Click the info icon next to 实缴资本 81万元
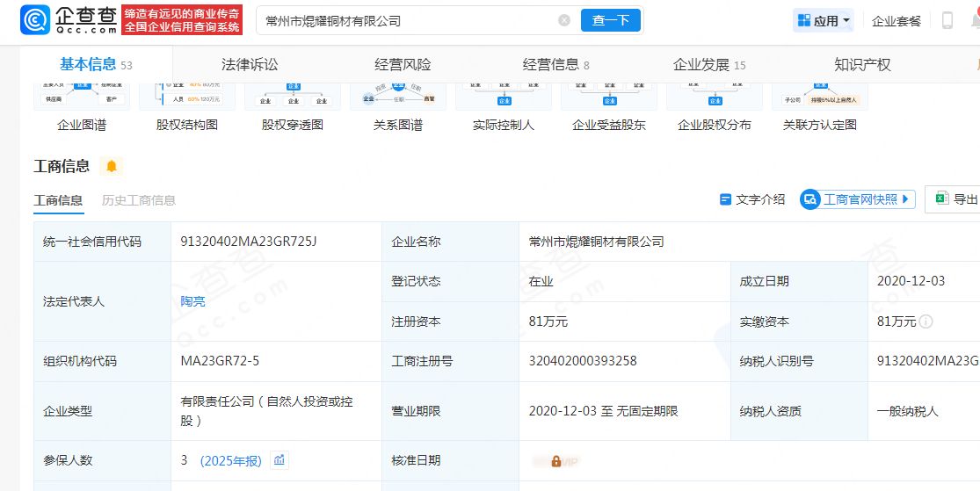 pyautogui.click(x=926, y=321)
